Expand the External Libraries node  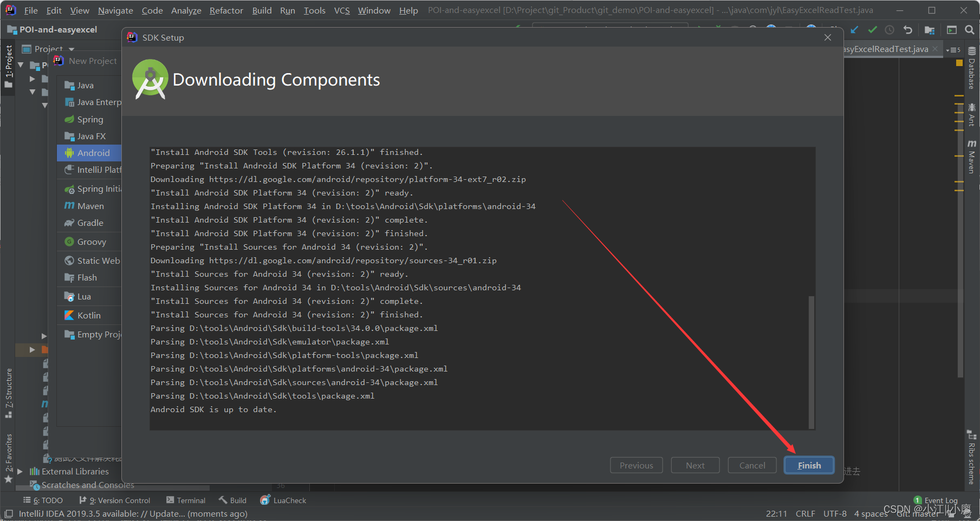(20, 471)
